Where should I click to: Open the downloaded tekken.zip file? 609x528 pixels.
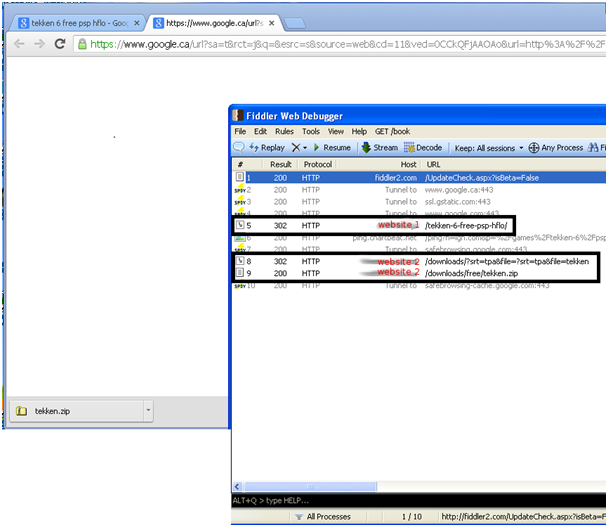[77, 411]
